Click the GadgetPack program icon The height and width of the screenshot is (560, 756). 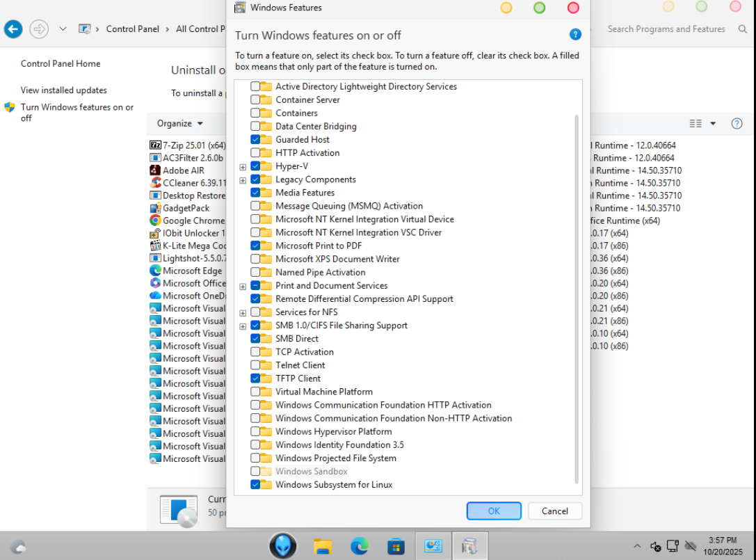pyautogui.click(x=155, y=208)
